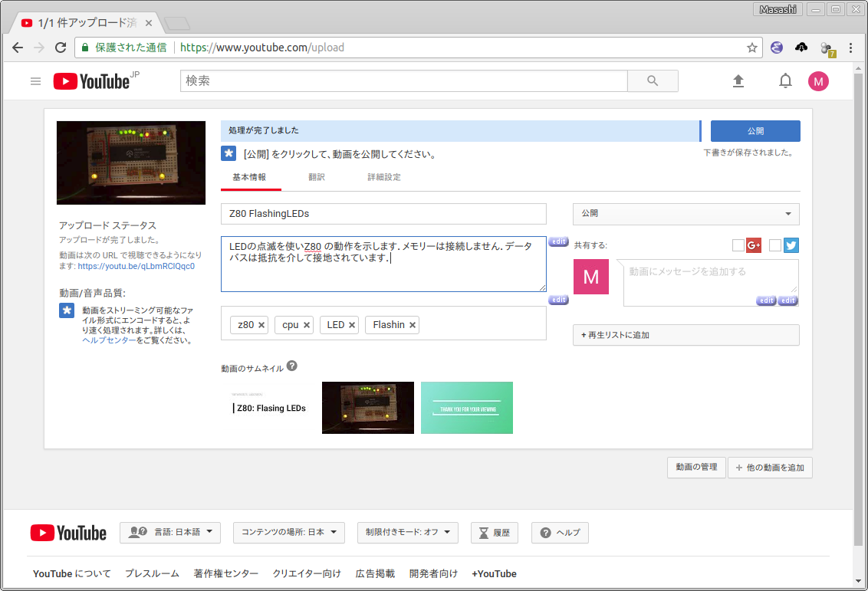Open the ヘルプ help button
Image resolution: width=868 pixels, height=591 pixels.
pyautogui.click(x=560, y=532)
